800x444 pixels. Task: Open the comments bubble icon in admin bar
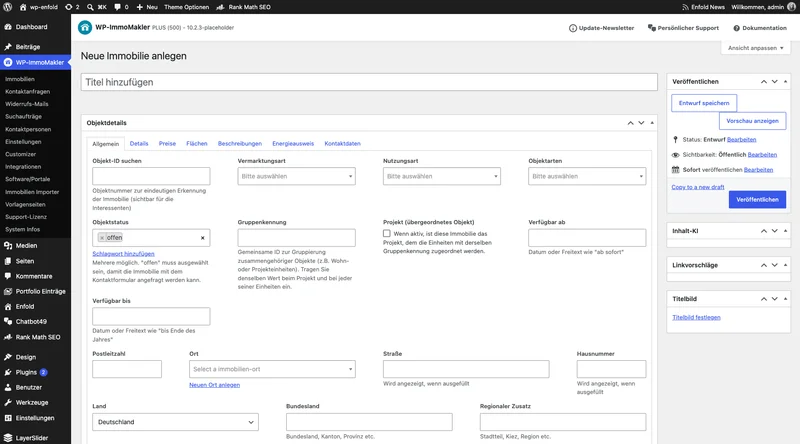pos(118,7)
